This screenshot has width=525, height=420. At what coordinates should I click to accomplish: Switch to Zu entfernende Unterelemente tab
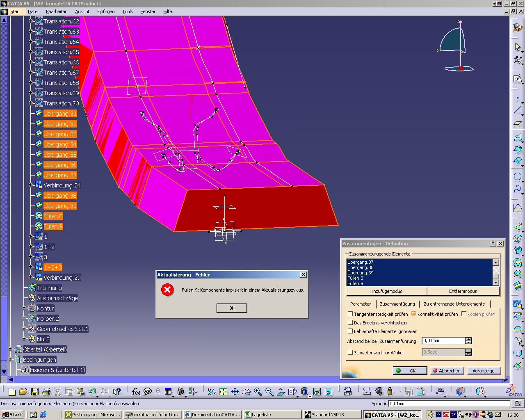(454, 304)
